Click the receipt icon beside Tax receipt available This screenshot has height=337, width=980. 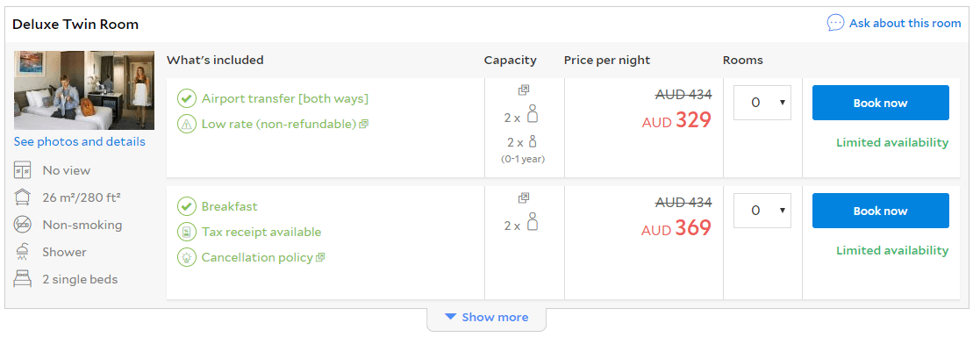(x=186, y=232)
